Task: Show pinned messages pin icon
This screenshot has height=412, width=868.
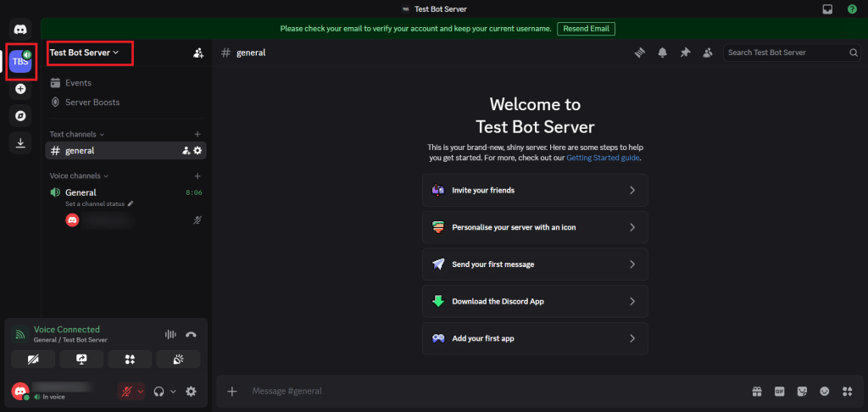Action: tap(685, 53)
